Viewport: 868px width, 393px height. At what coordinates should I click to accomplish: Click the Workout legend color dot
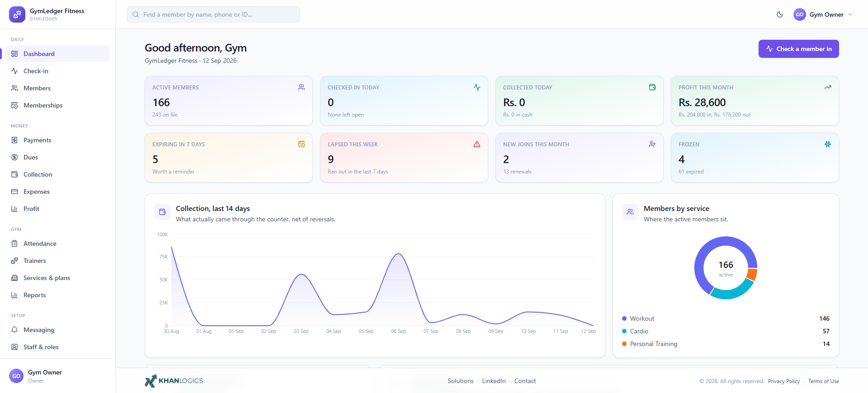[x=624, y=318]
